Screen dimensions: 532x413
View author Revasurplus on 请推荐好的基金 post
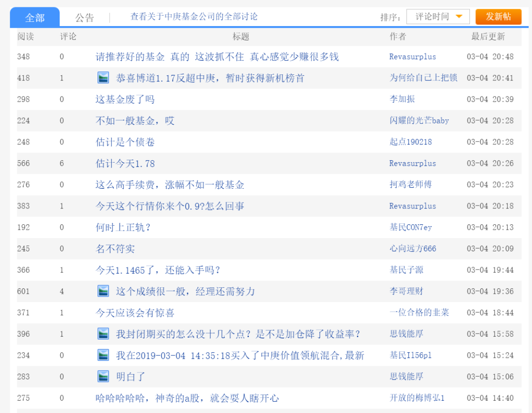pyautogui.click(x=413, y=57)
